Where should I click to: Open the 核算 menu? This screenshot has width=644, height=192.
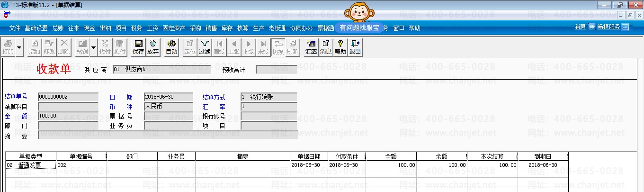242,28
